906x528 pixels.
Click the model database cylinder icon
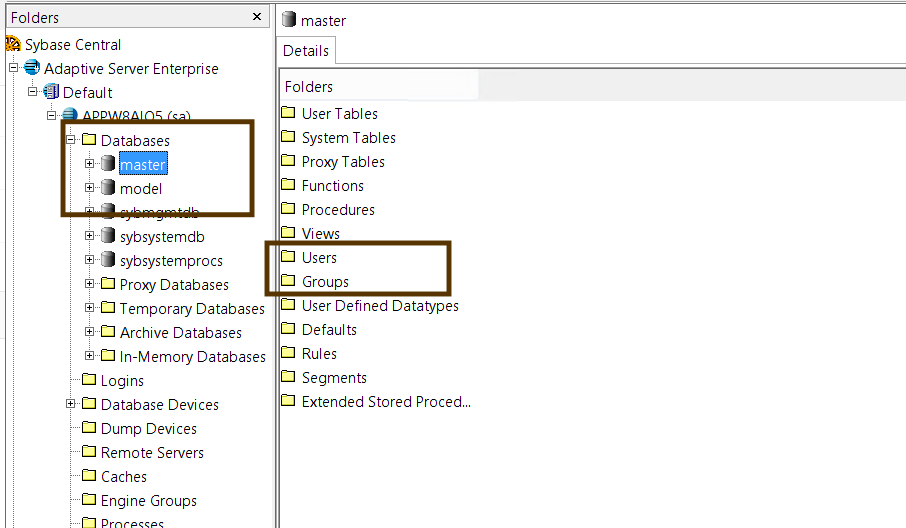[x=108, y=187]
